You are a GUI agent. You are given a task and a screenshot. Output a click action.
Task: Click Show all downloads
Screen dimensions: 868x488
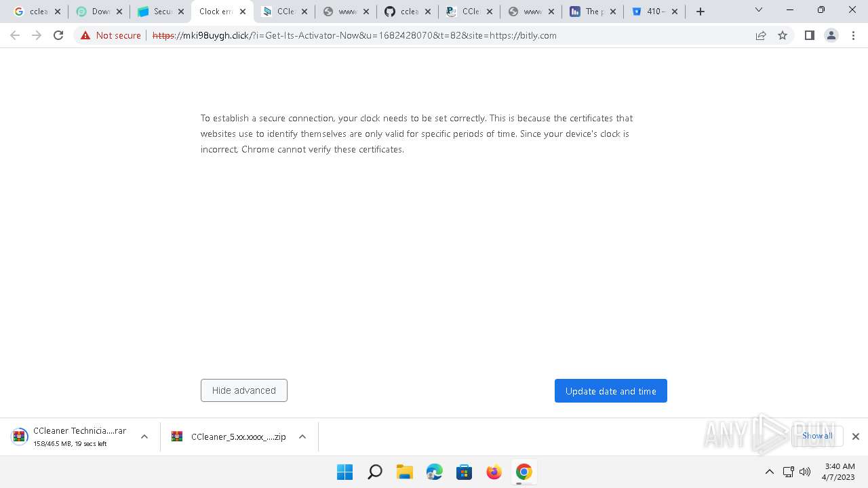coord(817,436)
